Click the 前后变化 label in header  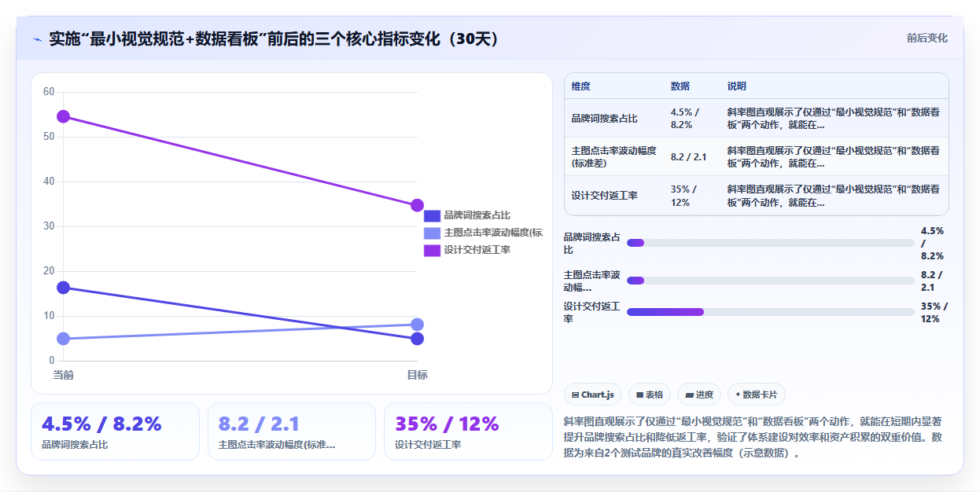[x=927, y=38]
